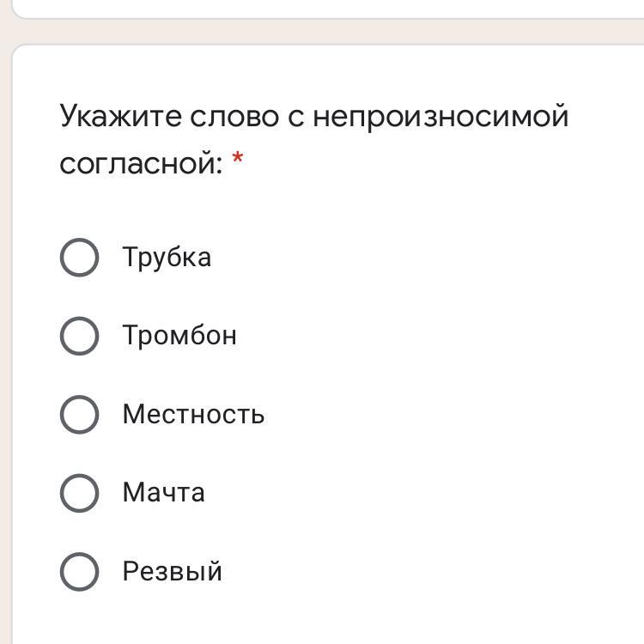This screenshot has width=644, height=644.
Task: Choose the Тромбон radio button
Action: coord(79,336)
